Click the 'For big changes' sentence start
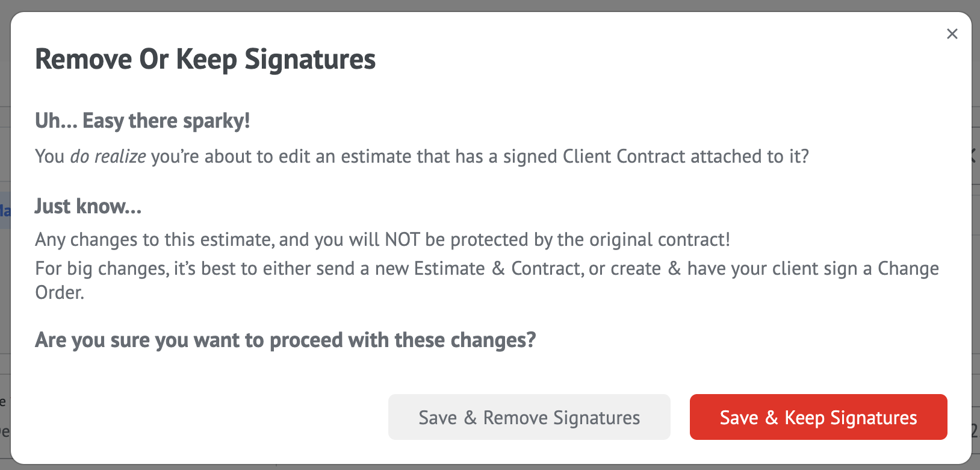The width and height of the screenshot is (980, 470). click(101, 269)
